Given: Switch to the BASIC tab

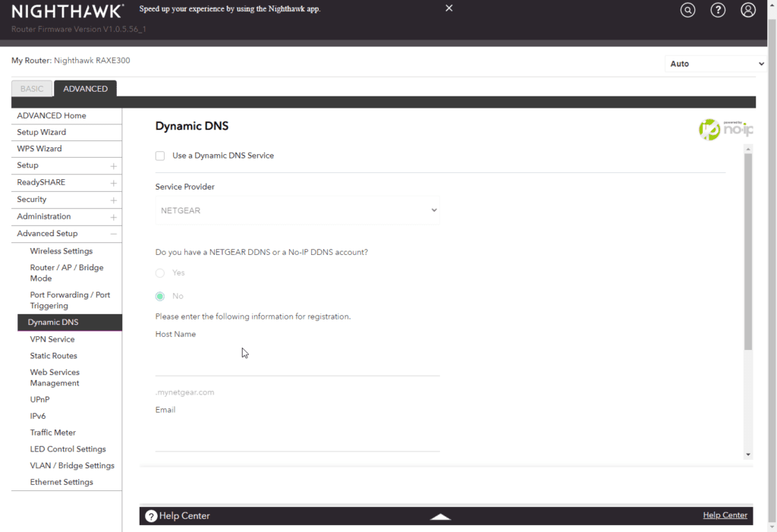Looking at the screenshot, I should coord(32,89).
